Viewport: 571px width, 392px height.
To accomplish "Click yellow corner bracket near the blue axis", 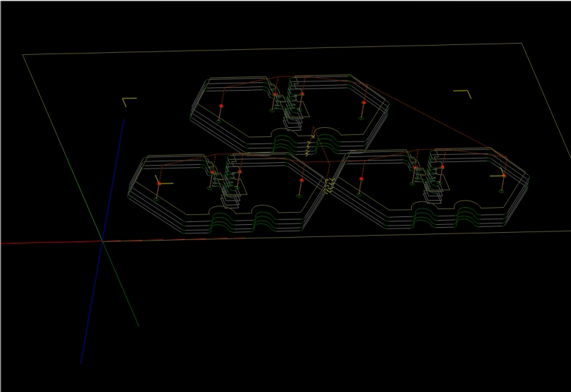I will pos(129,101).
